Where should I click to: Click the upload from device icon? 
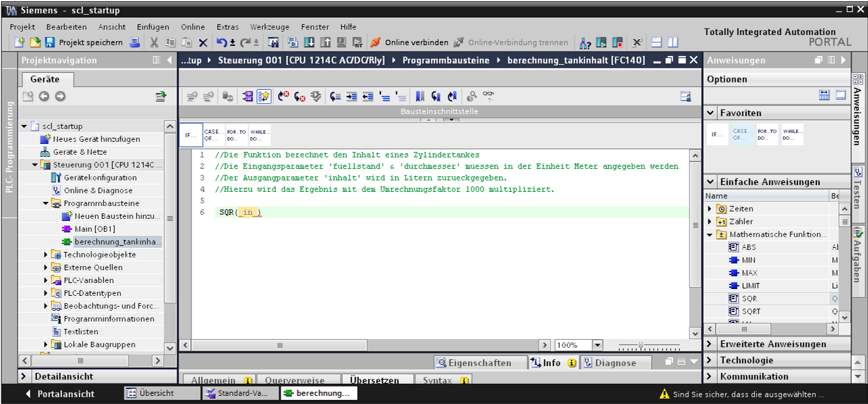(x=325, y=43)
